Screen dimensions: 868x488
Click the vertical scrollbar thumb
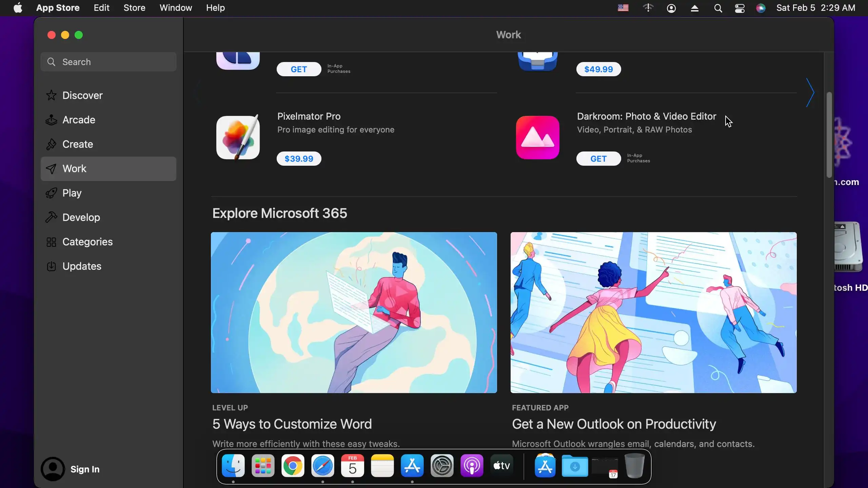829,134
